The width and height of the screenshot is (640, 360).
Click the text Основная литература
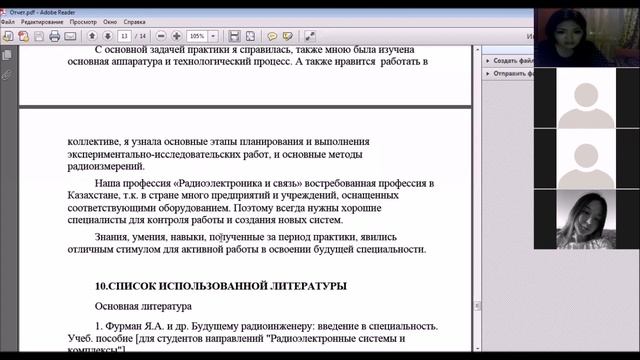[x=143, y=306]
